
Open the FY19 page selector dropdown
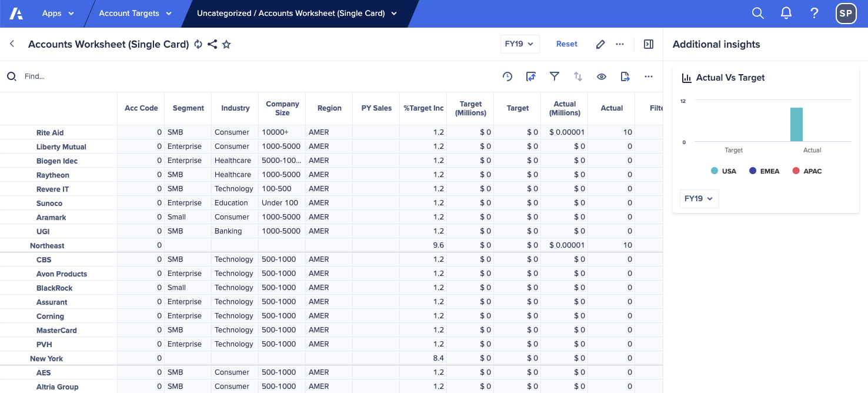pyautogui.click(x=520, y=44)
